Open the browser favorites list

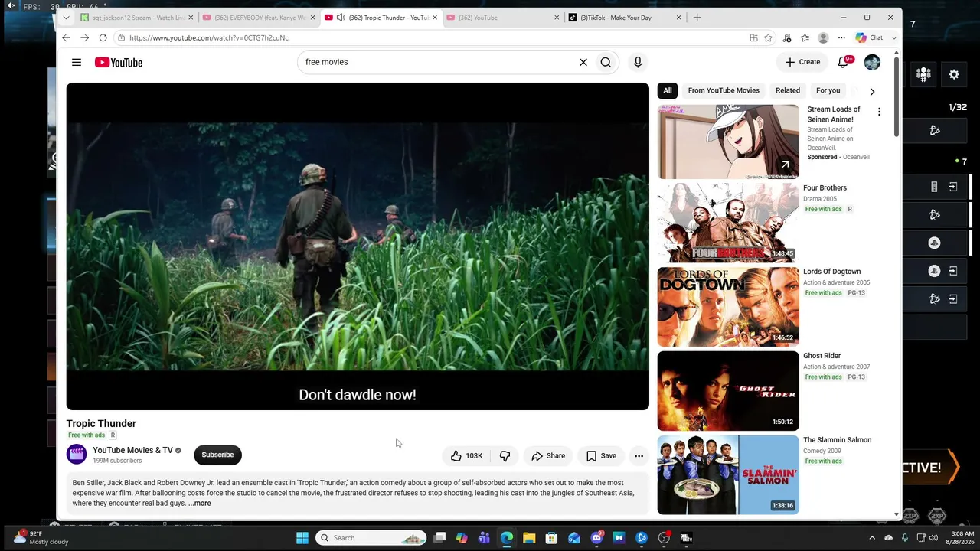pyautogui.click(x=805, y=37)
